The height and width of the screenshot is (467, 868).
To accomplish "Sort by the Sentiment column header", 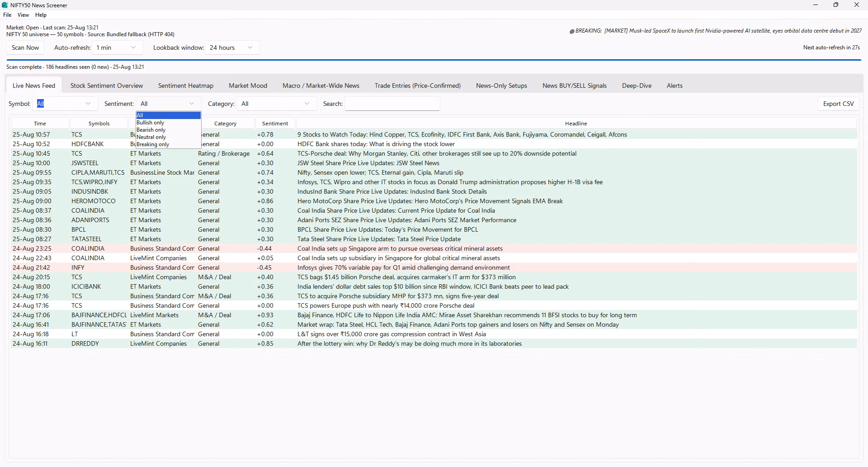I will (x=275, y=123).
